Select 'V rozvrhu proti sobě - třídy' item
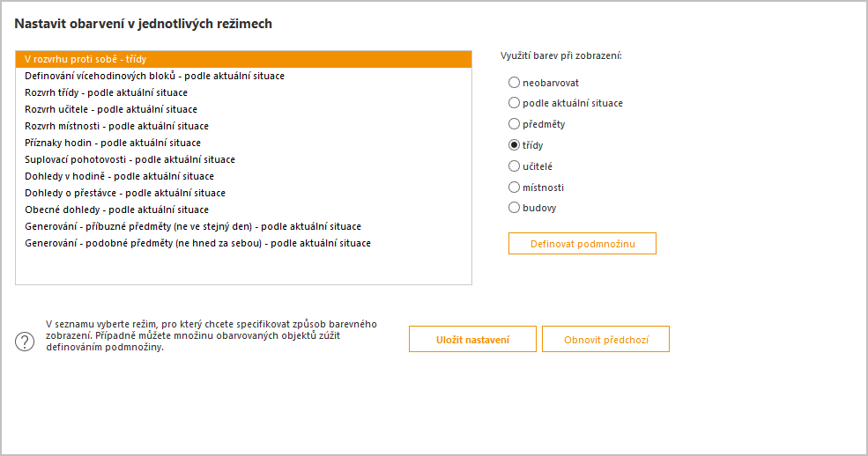This screenshot has height=456, width=868. 243,59
